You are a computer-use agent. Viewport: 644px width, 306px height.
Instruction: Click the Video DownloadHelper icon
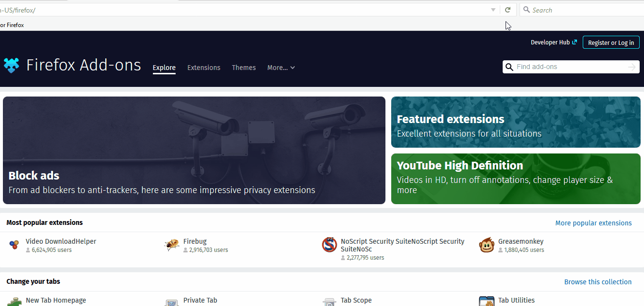(x=14, y=245)
